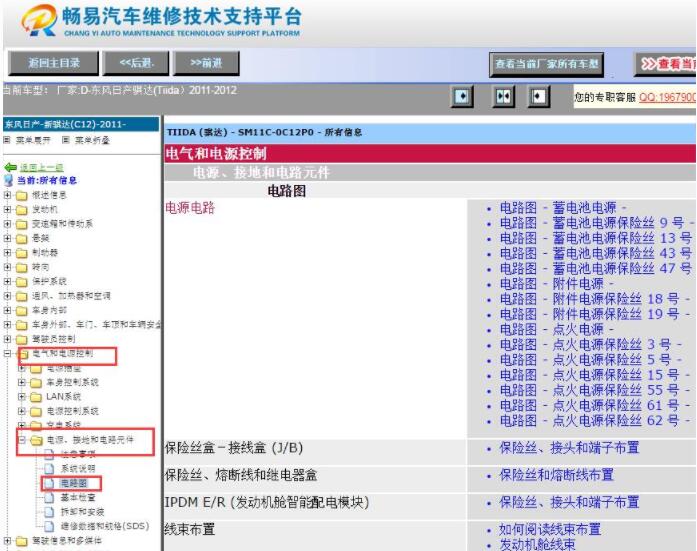Click 查看当前厂家所有车型 button
Image resolution: width=697 pixels, height=551 pixels.
click(x=546, y=64)
